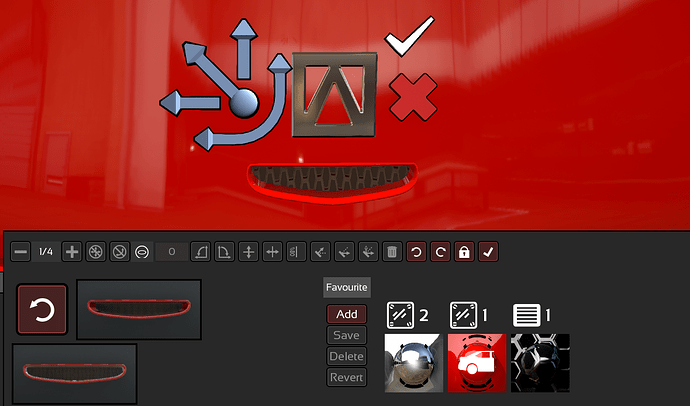Click the first dashed-arrow placement icon
The width and height of the screenshot is (690, 406).
pyautogui.click(x=320, y=252)
